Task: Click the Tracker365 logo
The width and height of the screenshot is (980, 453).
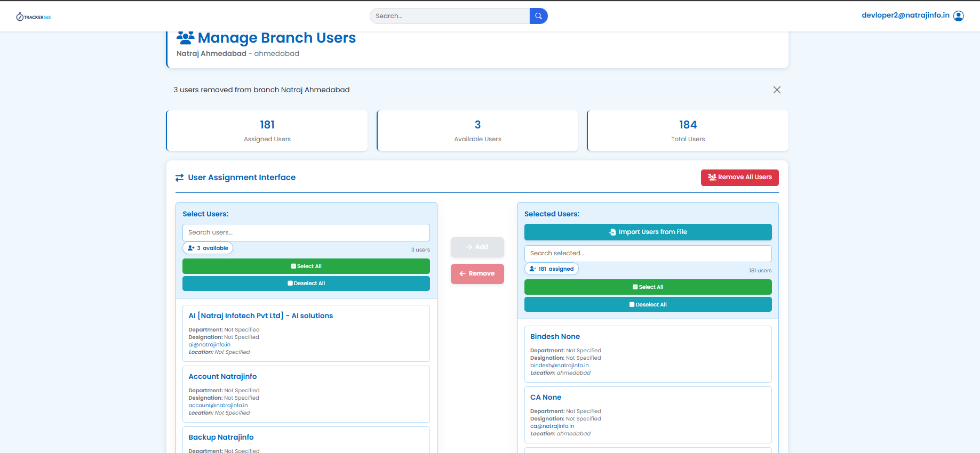Action: [34, 17]
